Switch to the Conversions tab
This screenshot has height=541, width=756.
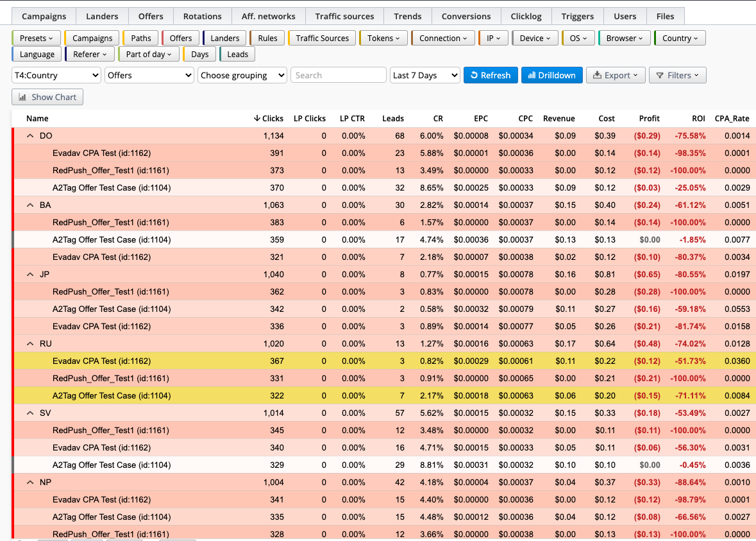pyautogui.click(x=466, y=17)
